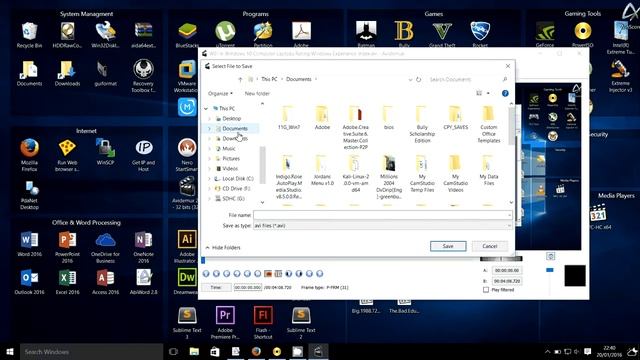
Task: Expand the Local Disk (C:) node
Action: 210,178
